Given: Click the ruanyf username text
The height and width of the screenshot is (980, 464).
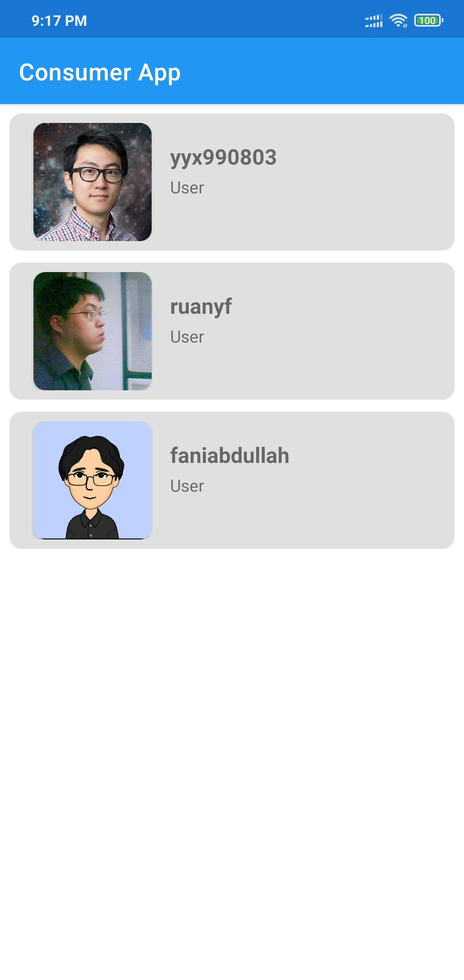Looking at the screenshot, I should (x=201, y=306).
